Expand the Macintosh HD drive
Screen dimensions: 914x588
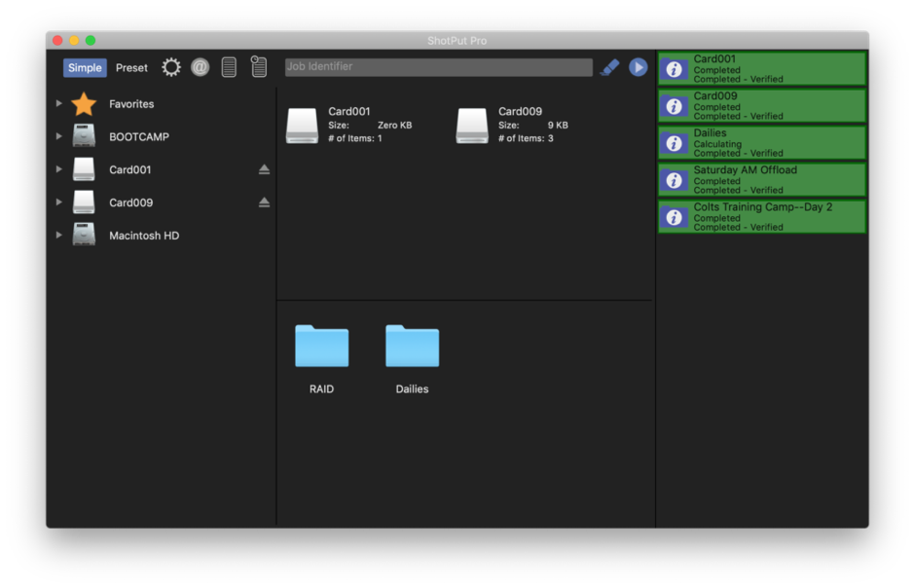coord(59,236)
